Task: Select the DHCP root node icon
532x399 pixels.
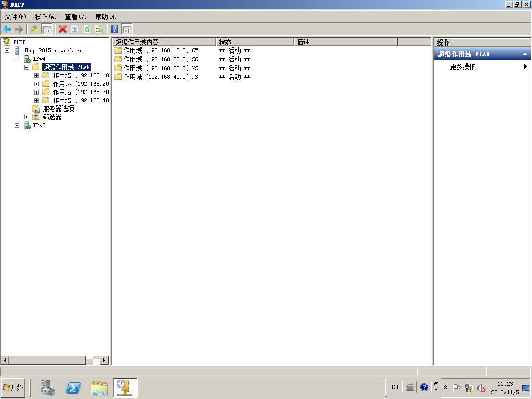Action: pyautogui.click(x=6, y=42)
